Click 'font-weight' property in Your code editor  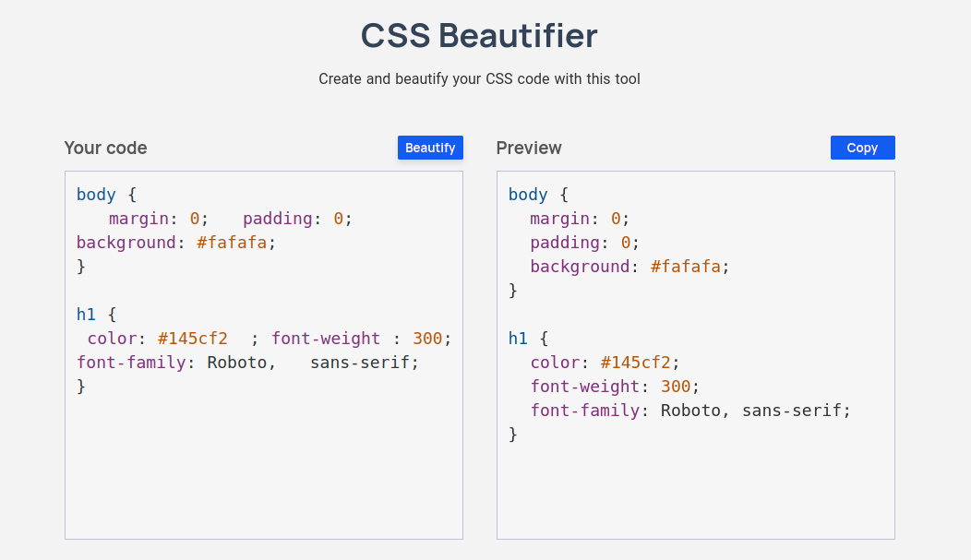(325, 339)
